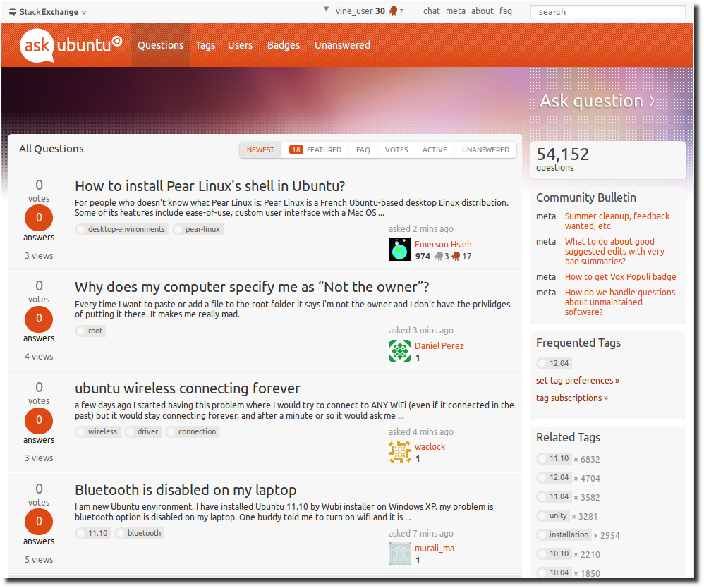This screenshot has width=704, height=588.
Task: Open 'ubuntu wireless connecting forever' question
Action: point(187,388)
